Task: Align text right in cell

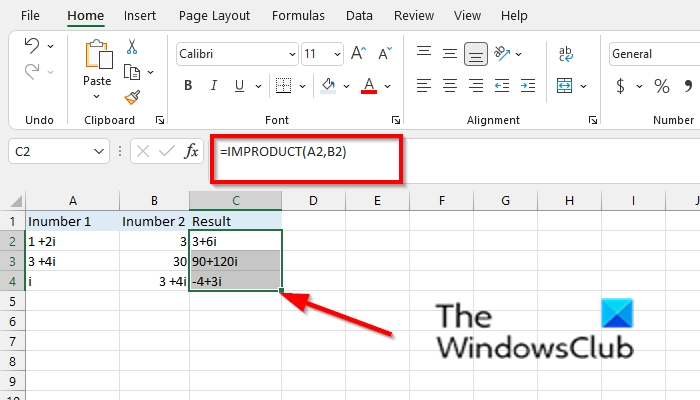Action: pyautogui.click(x=476, y=85)
